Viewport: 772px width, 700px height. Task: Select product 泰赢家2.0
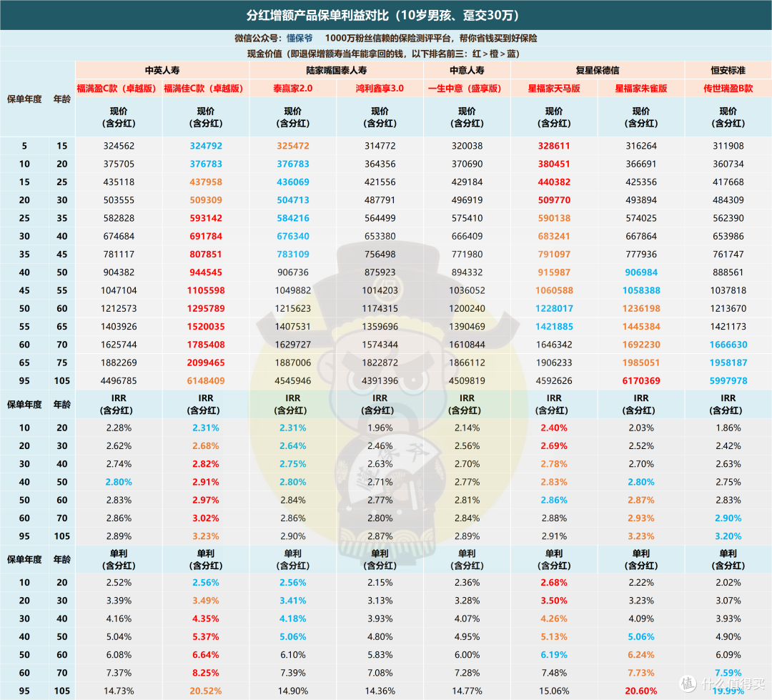[292, 89]
